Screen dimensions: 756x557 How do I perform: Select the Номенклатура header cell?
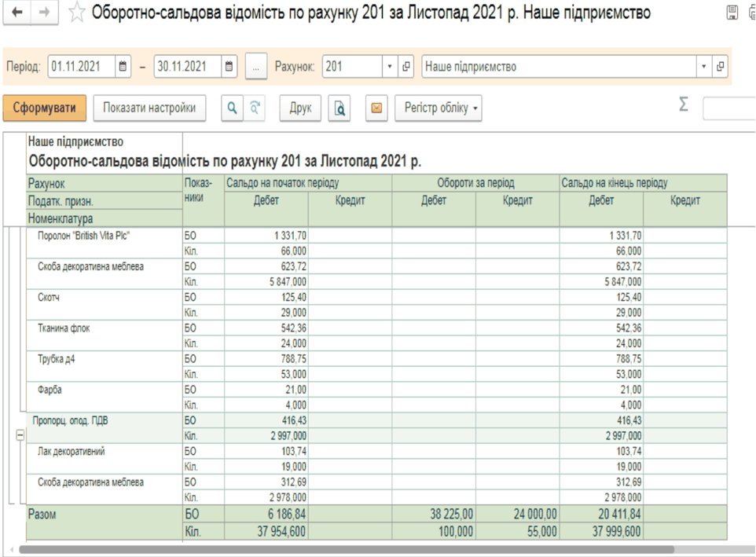pos(105,218)
